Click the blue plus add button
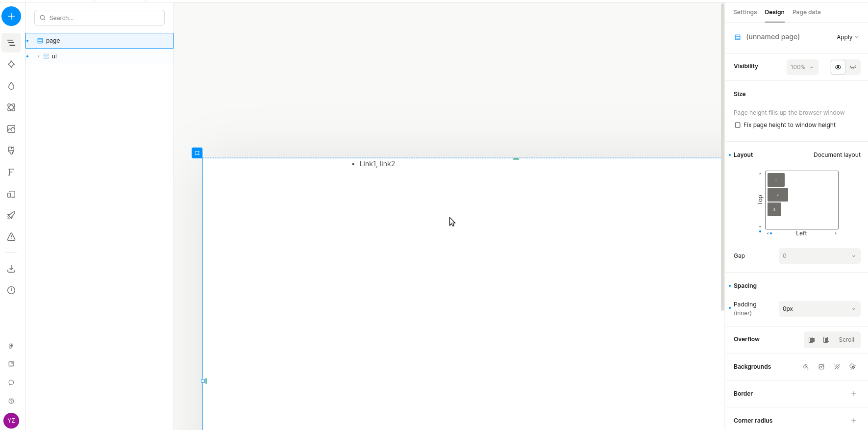The width and height of the screenshot is (868, 430). (11, 16)
